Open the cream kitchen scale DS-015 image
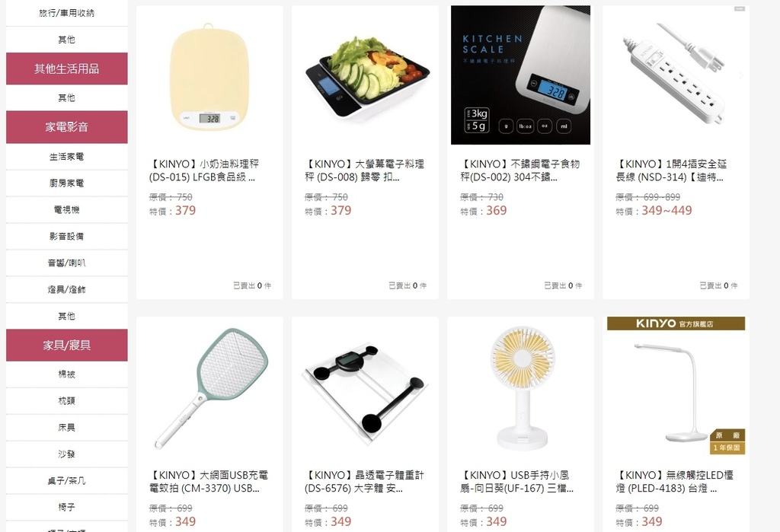The image size is (780, 532). [x=209, y=75]
